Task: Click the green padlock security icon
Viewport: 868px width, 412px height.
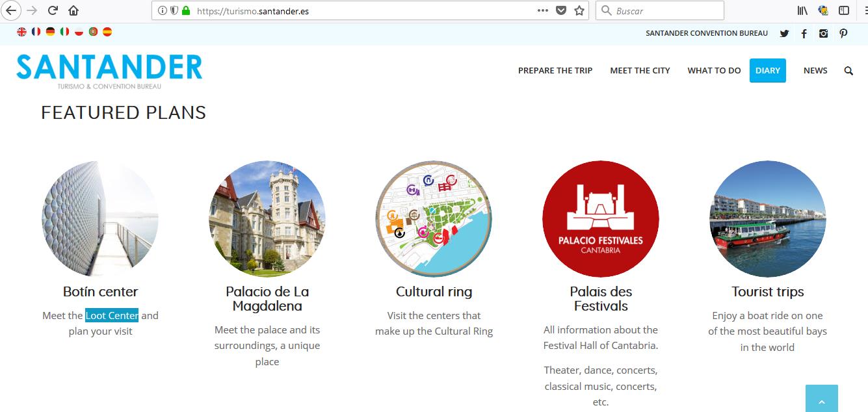Action: point(186,10)
